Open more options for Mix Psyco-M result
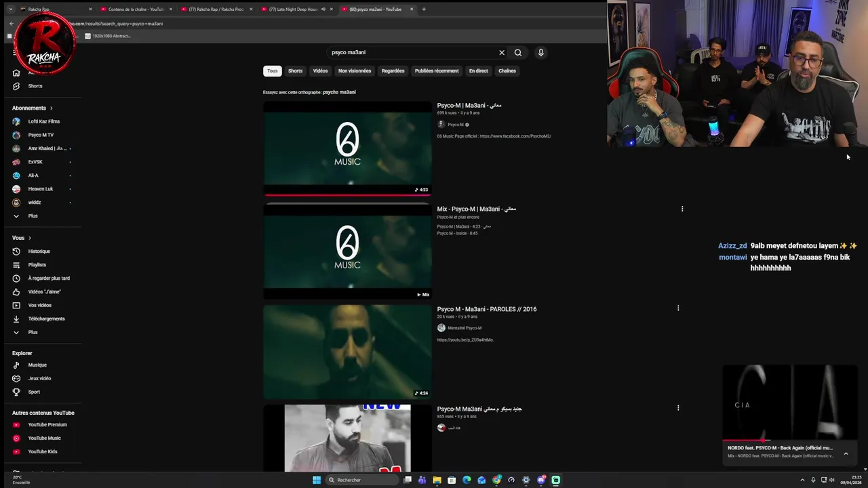 [682, 209]
